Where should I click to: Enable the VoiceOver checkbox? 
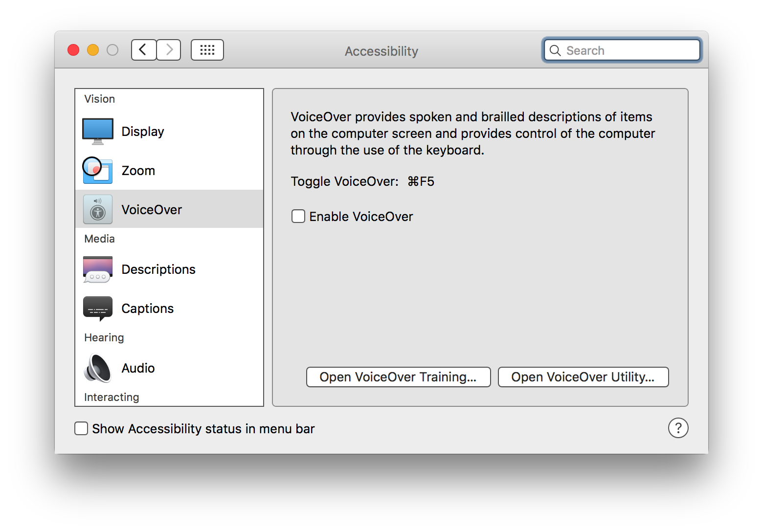coord(298,216)
